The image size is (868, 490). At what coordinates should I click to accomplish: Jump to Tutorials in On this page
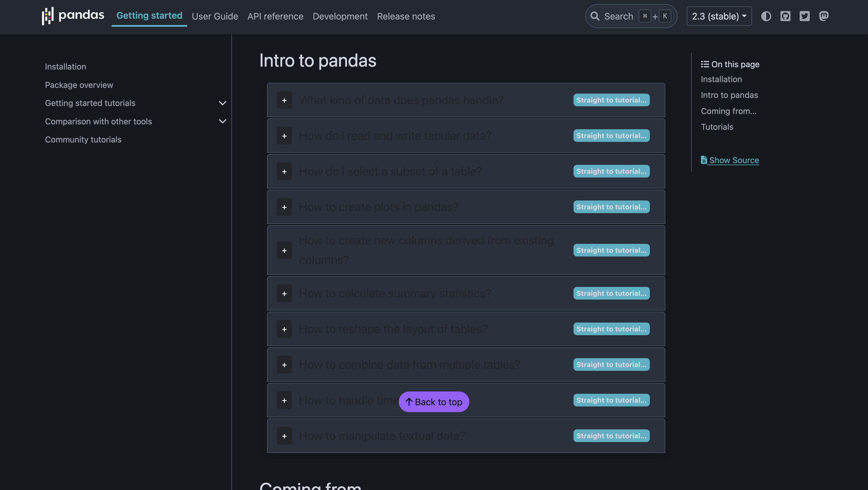coord(717,127)
